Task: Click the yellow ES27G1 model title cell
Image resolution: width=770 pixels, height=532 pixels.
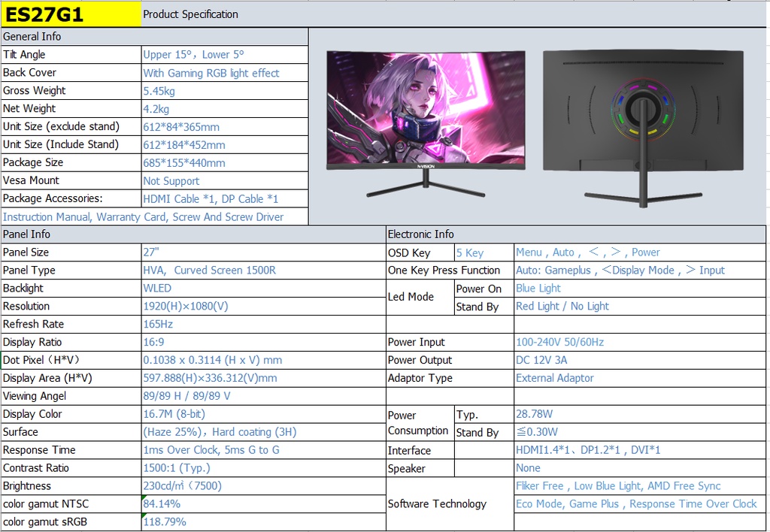Action: click(x=71, y=14)
